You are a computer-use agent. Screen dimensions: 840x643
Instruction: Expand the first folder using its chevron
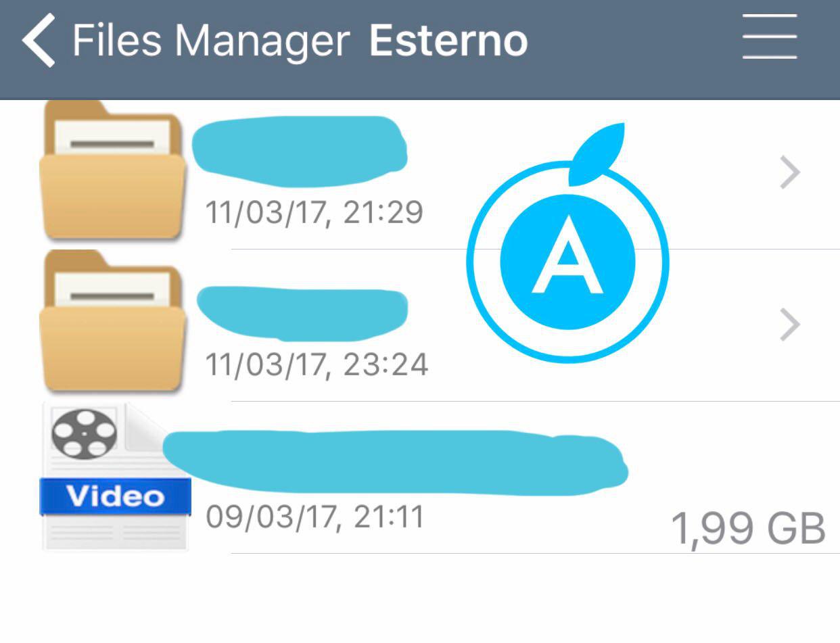(x=790, y=173)
